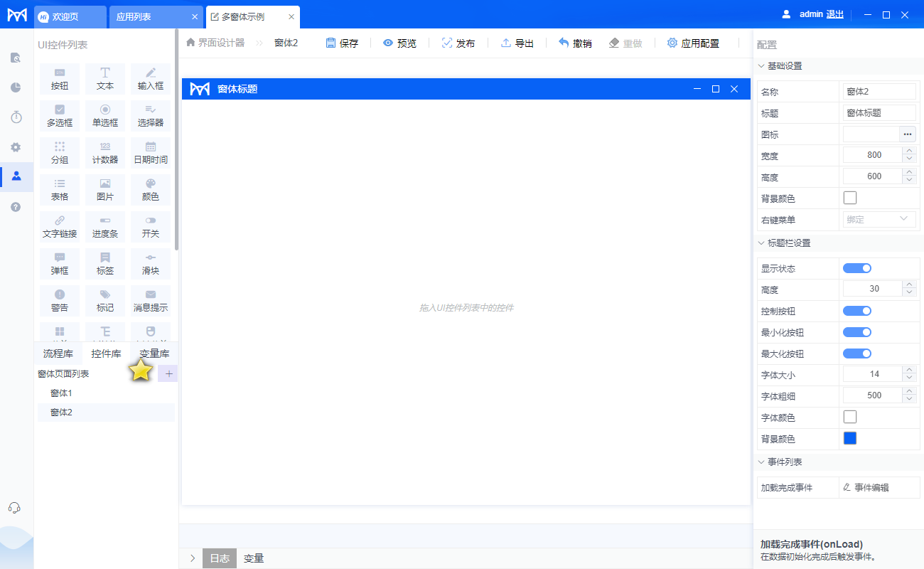This screenshot has height=569, width=924.
Task: Open the 日志 bottom tab
Action: click(220, 558)
